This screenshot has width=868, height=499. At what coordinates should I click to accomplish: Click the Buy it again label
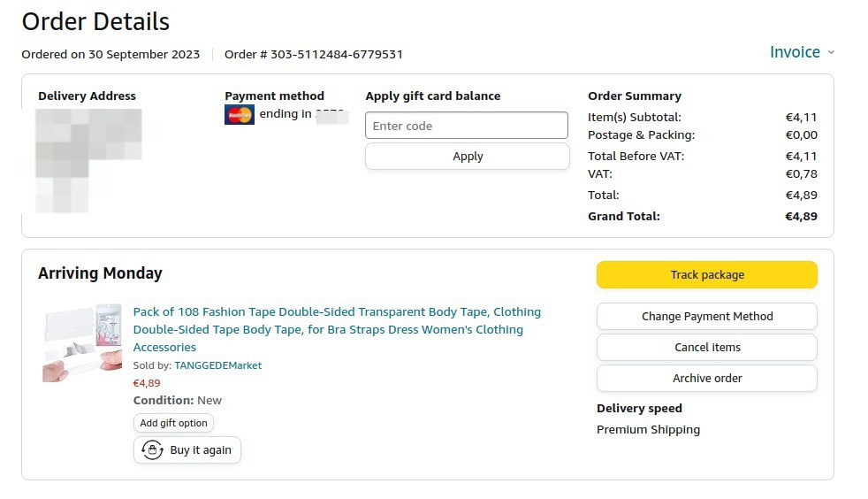click(x=201, y=450)
